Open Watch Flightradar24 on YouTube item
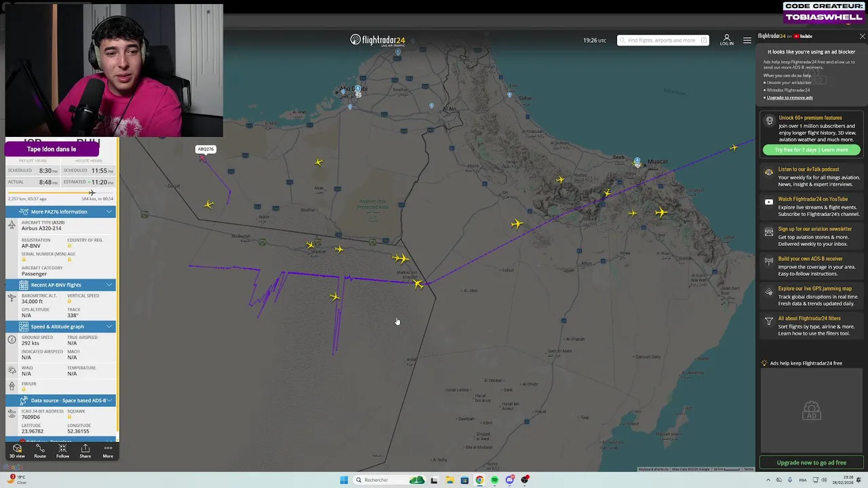Image resolution: width=868 pixels, height=488 pixels. tap(812, 206)
